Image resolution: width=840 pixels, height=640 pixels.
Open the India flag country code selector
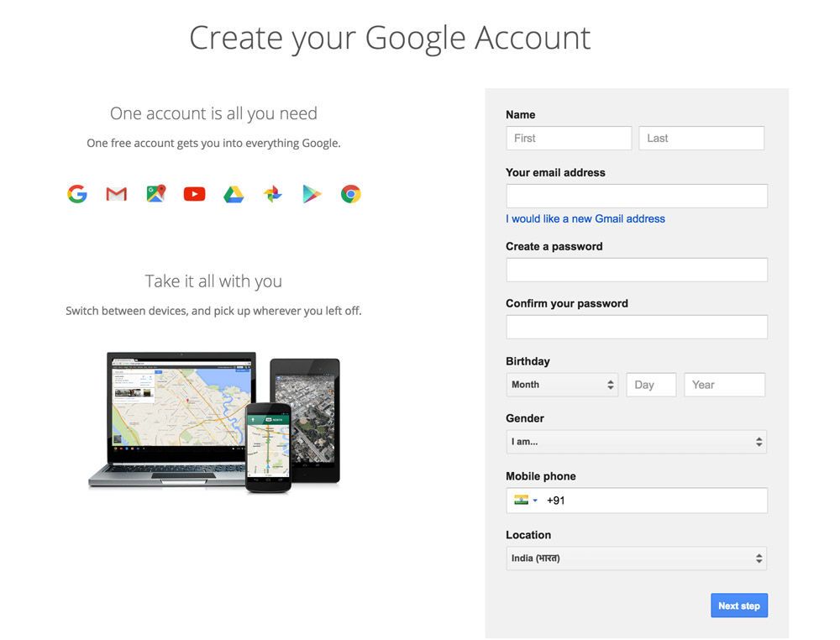pos(525,501)
